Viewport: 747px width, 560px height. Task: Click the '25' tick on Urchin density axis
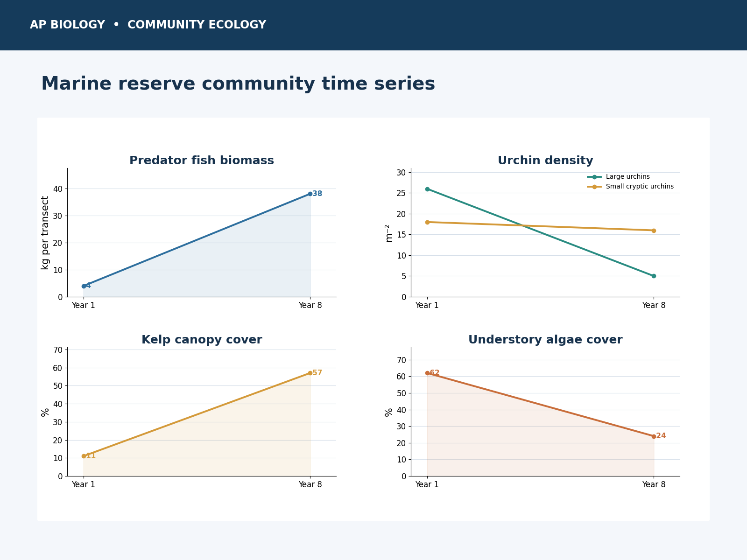pyautogui.click(x=401, y=193)
